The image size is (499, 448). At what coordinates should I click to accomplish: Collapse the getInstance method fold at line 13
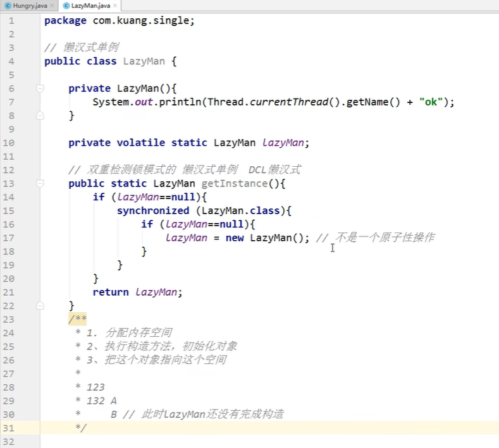[x=40, y=183]
